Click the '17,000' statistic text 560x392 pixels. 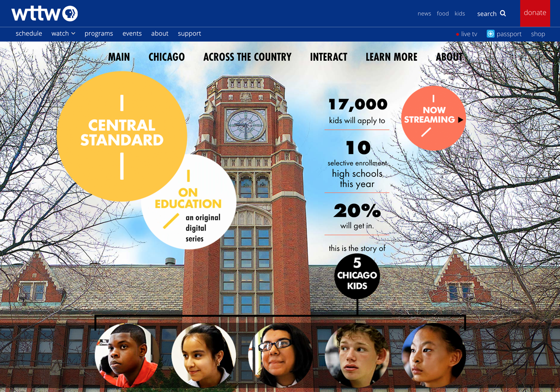pyautogui.click(x=358, y=104)
